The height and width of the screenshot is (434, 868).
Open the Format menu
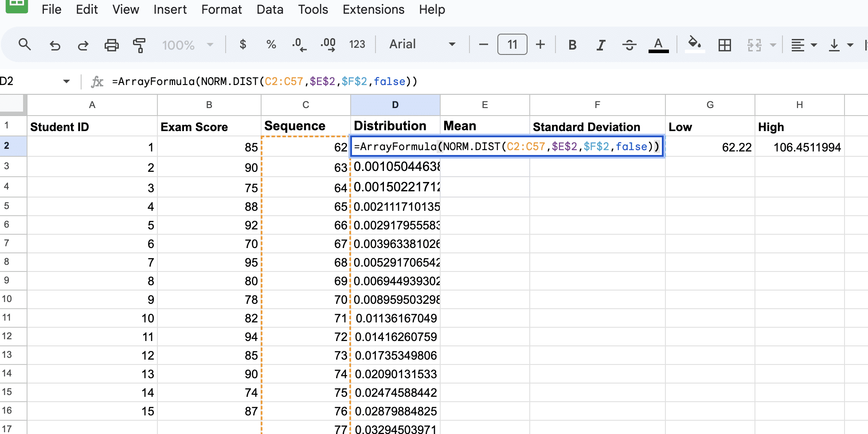point(221,9)
